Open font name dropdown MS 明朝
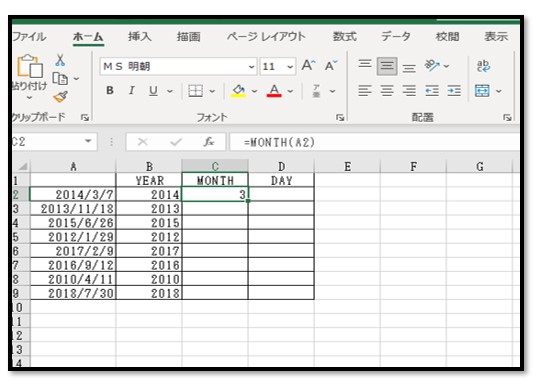The width and height of the screenshot is (542, 389). pyautogui.click(x=252, y=66)
